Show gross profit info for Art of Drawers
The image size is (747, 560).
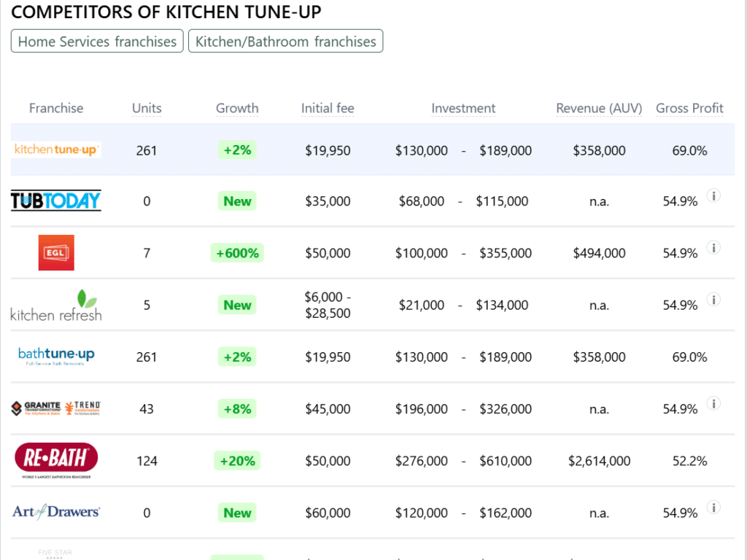tap(713, 507)
